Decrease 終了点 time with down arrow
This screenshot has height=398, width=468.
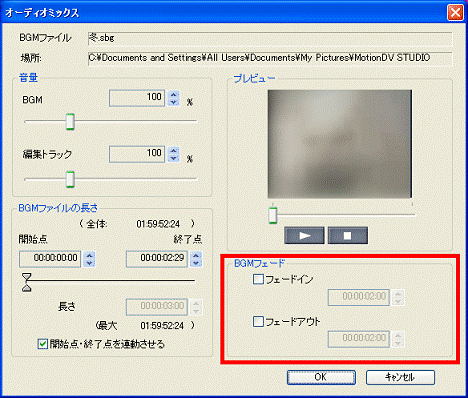pyautogui.click(x=196, y=263)
